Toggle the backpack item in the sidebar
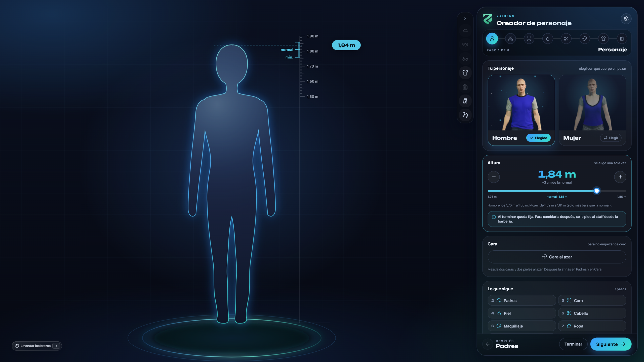This screenshot has width=644, height=362. [465, 87]
